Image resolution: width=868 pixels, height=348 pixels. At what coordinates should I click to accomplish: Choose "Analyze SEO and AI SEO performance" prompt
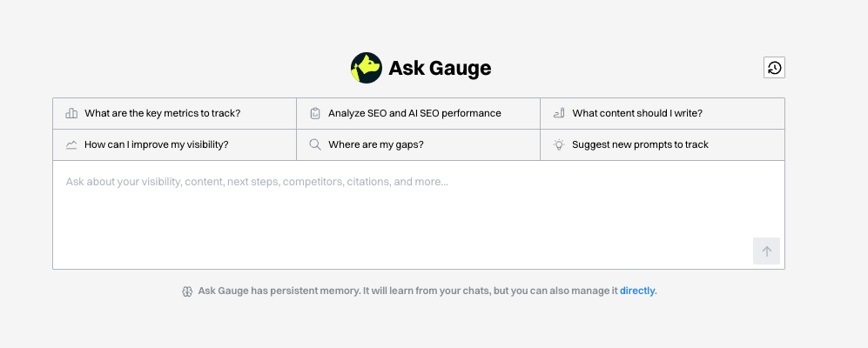(414, 113)
